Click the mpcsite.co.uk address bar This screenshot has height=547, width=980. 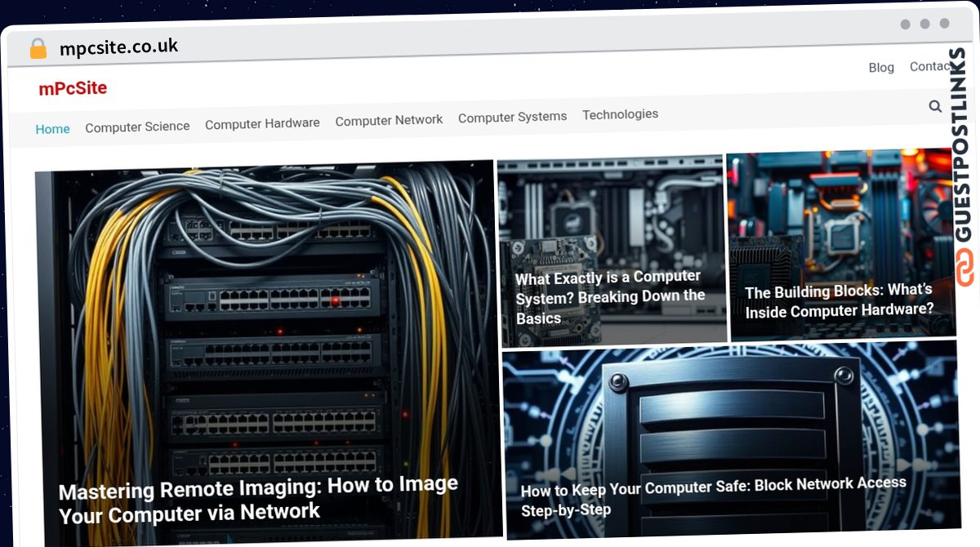pos(118,47)
